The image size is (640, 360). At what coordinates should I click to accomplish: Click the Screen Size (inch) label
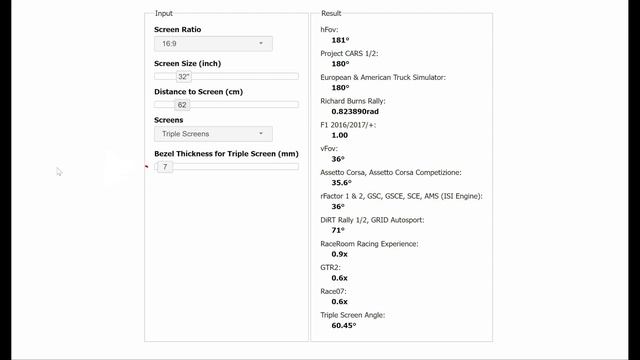(x=187, y=64)
